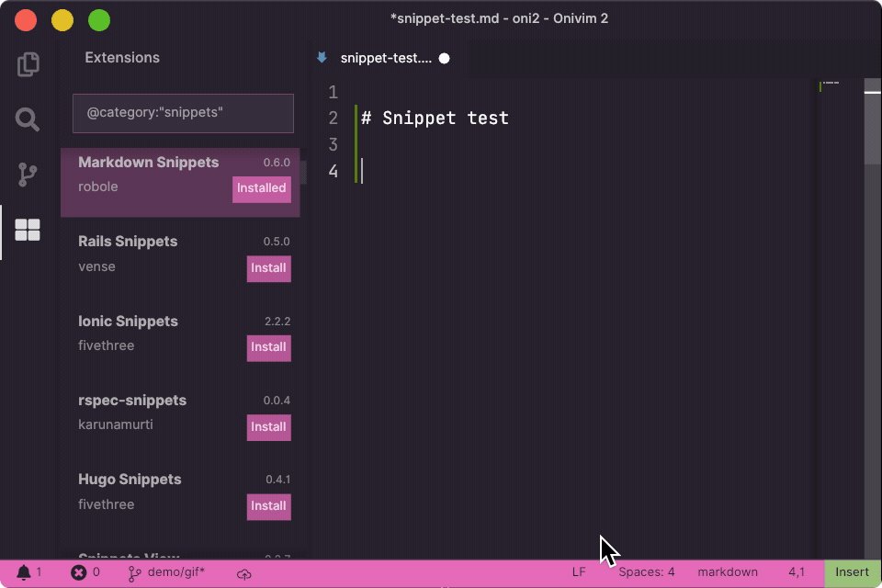882x588 pixels.
Task: Change indentation via Spaces: 4
Action: click(646, 572)
